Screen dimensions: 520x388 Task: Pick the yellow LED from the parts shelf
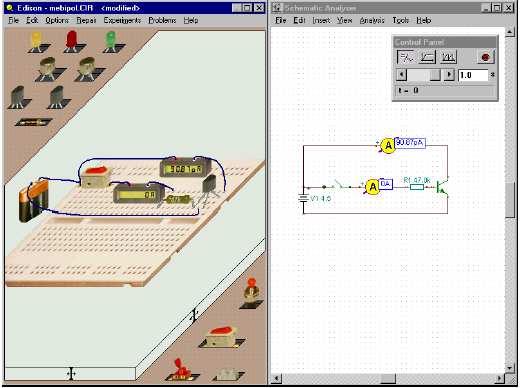pos(36,42)
